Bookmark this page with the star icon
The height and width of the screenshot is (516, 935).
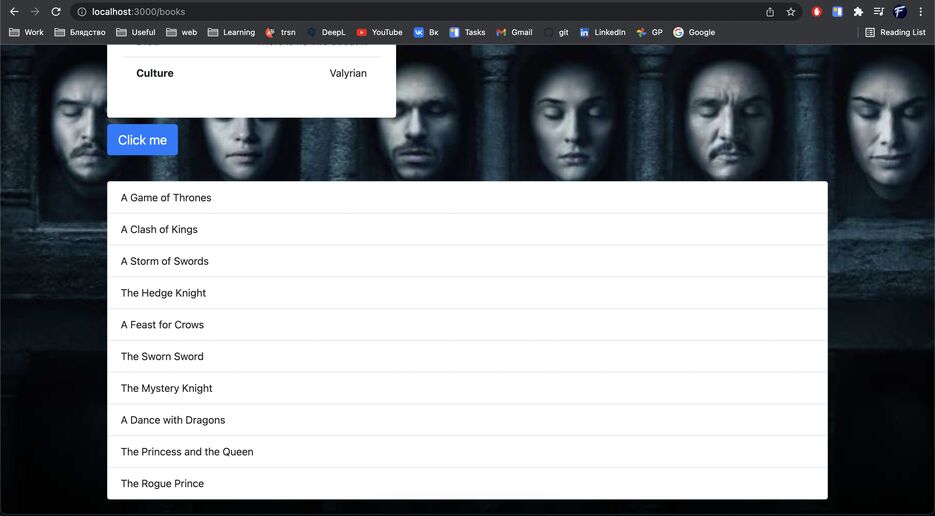791,12
